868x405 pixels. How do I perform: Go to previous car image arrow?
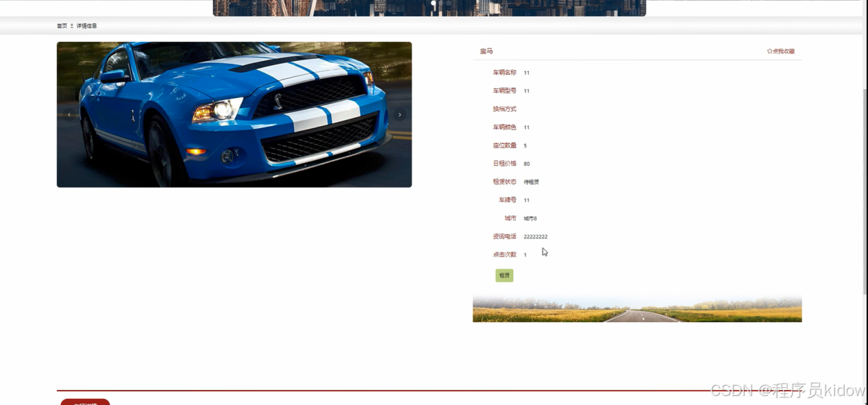[69, 114]
